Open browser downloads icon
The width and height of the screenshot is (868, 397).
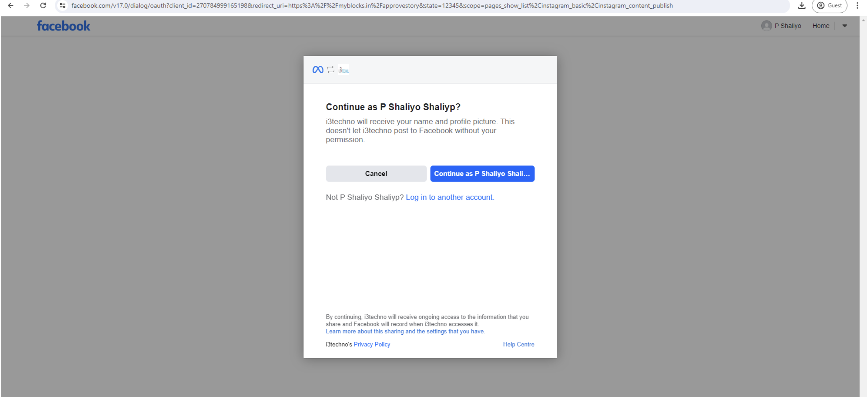pyautogui.click(x=801, y=5)
